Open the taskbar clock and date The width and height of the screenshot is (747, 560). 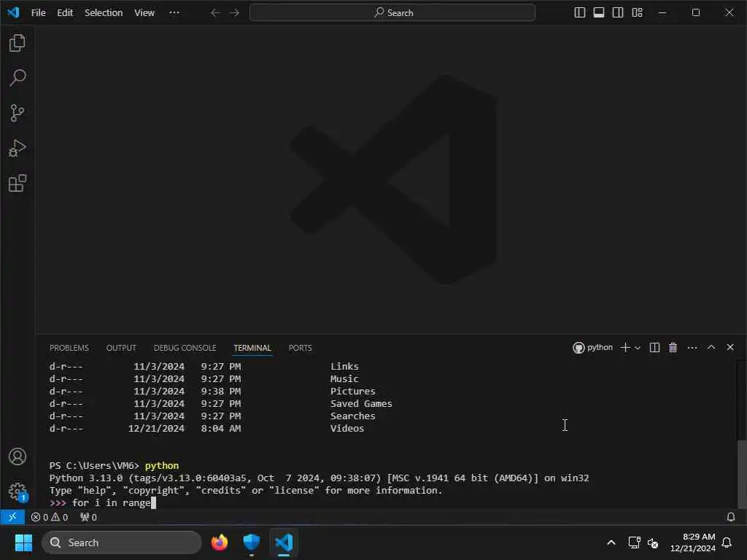click(x=693, y=542)
